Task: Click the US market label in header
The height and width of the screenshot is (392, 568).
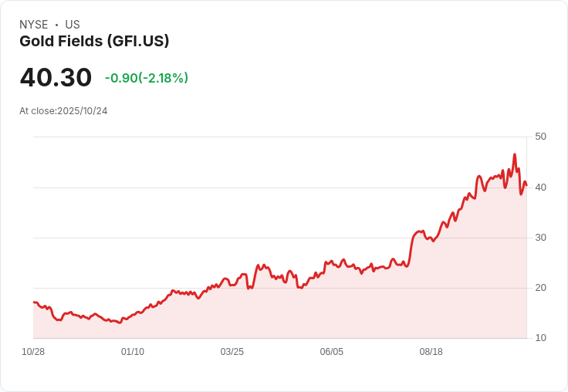Action: [73, 25]
